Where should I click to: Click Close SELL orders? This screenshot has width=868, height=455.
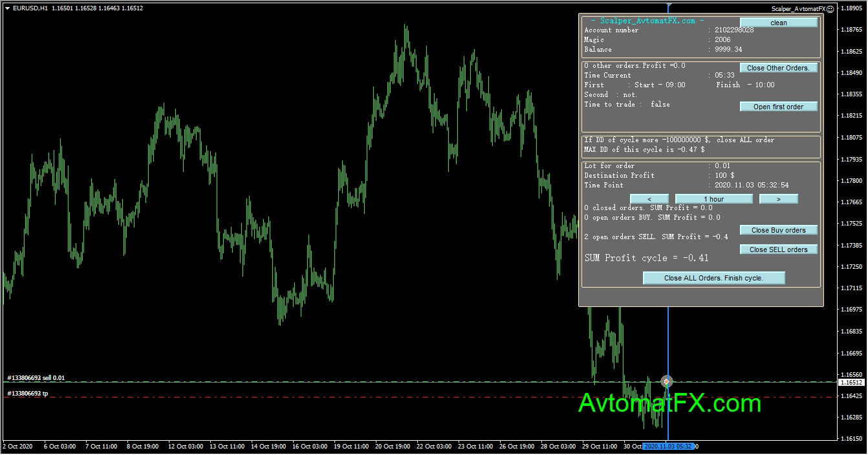point(778,249)
